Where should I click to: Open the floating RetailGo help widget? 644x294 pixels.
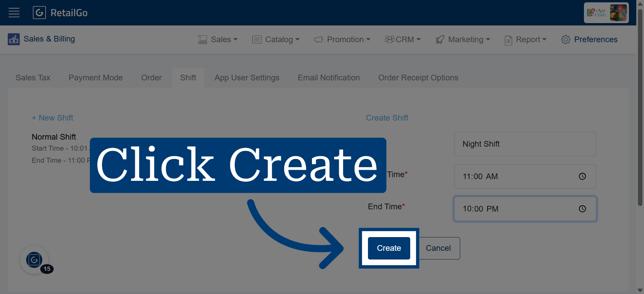coord(34,260)
